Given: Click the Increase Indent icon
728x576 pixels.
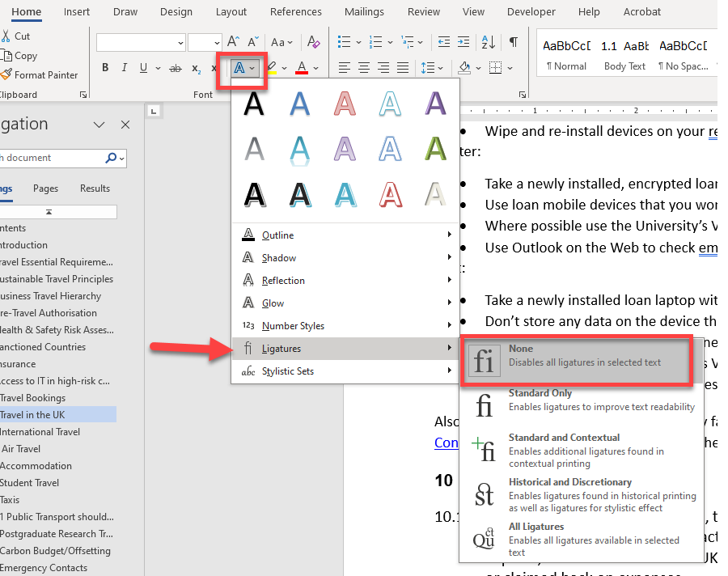Looking at the screenshot, I should 463,42.
